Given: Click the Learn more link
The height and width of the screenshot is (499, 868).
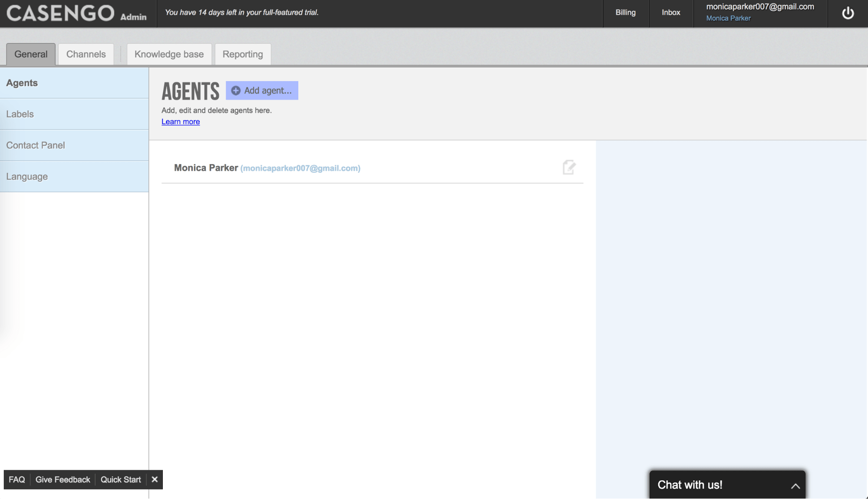Looking at the screenshot, I should coord(180,121).
